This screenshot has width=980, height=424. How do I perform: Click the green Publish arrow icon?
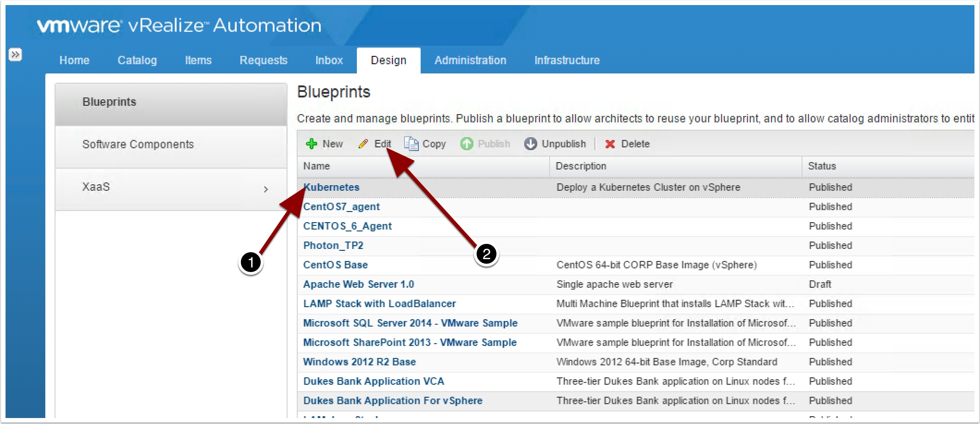467,144
